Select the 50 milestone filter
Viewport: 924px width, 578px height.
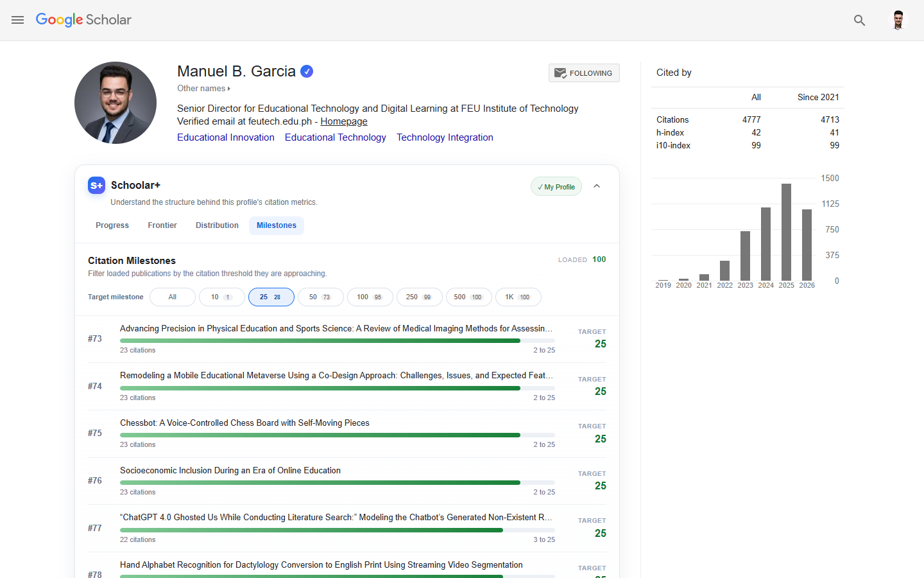coord(320,297)
